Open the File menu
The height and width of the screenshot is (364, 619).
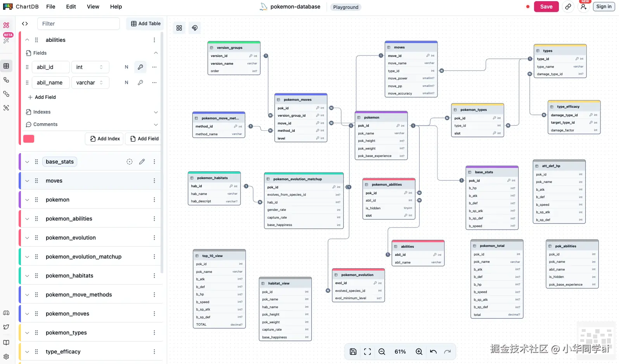[x=50, y=7]
